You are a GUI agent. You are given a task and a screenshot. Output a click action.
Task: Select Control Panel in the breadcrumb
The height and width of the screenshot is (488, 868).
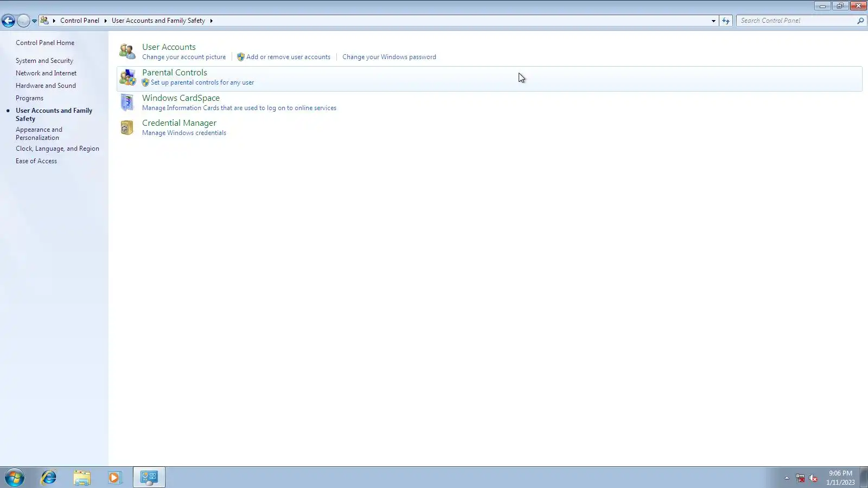tap(80, 21)
